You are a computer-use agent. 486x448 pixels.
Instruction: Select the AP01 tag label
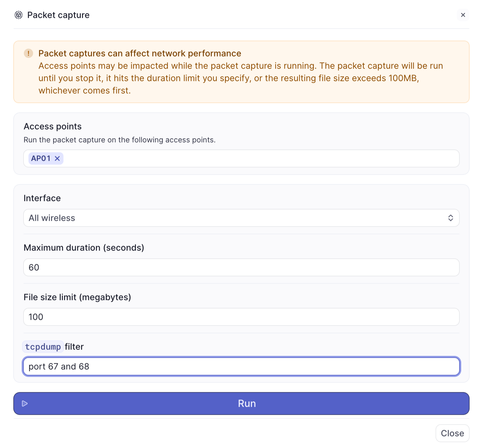41,158
